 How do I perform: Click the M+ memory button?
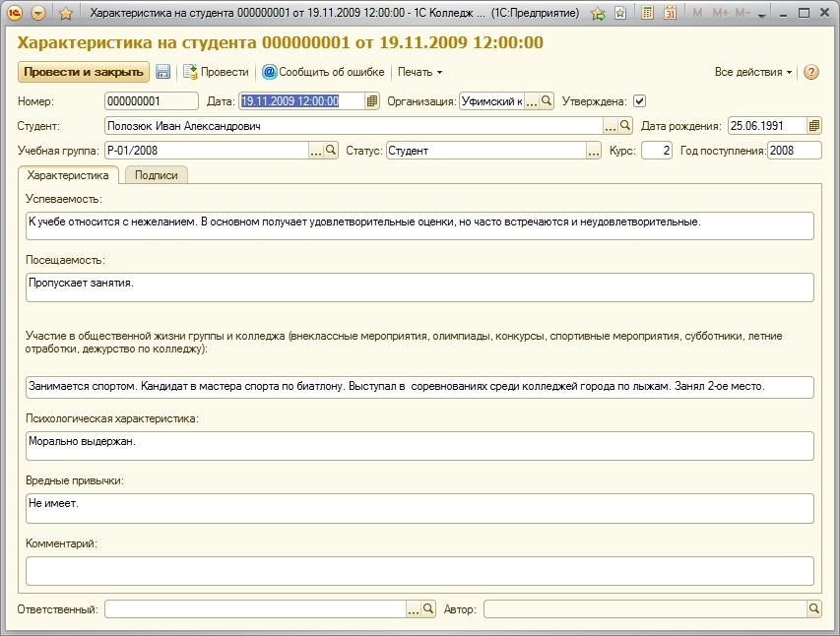pos(720,13)
